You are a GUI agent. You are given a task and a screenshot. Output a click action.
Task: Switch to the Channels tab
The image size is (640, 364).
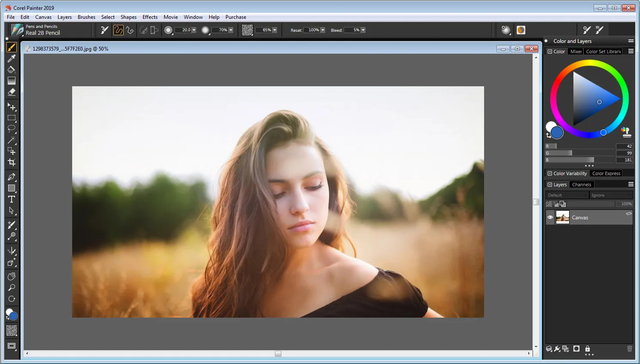click(582, 185)
